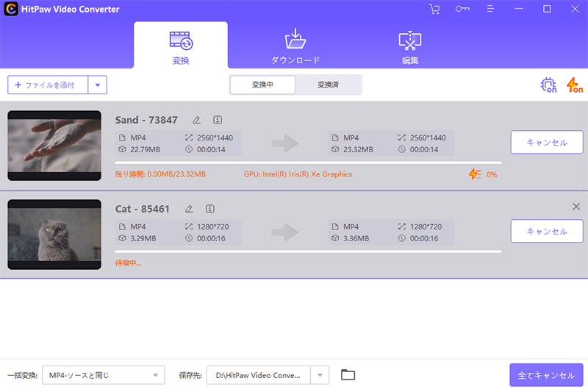Click the save path field D:\HitPaw Video Conve...

coord(259,375)
